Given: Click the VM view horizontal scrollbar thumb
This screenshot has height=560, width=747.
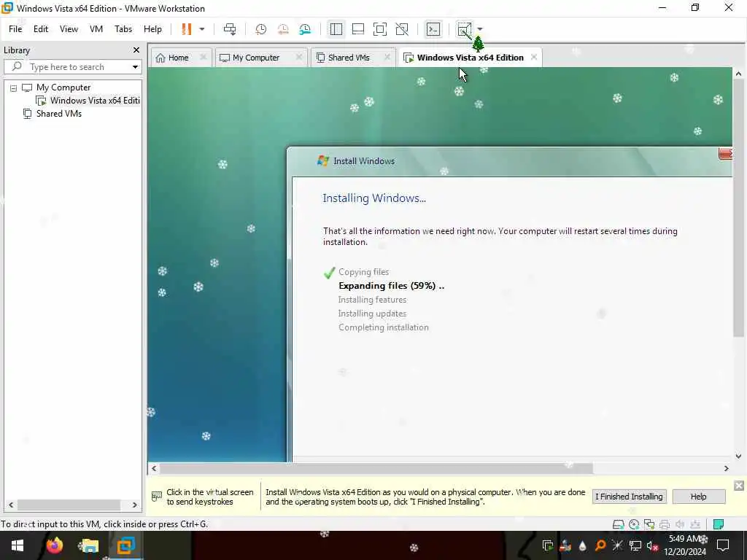Looking at the screenshot, I should click(376, 469).
